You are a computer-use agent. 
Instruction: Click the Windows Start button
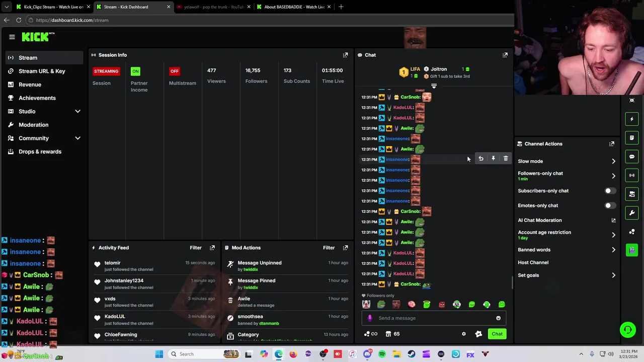click(x=159, y=354)
